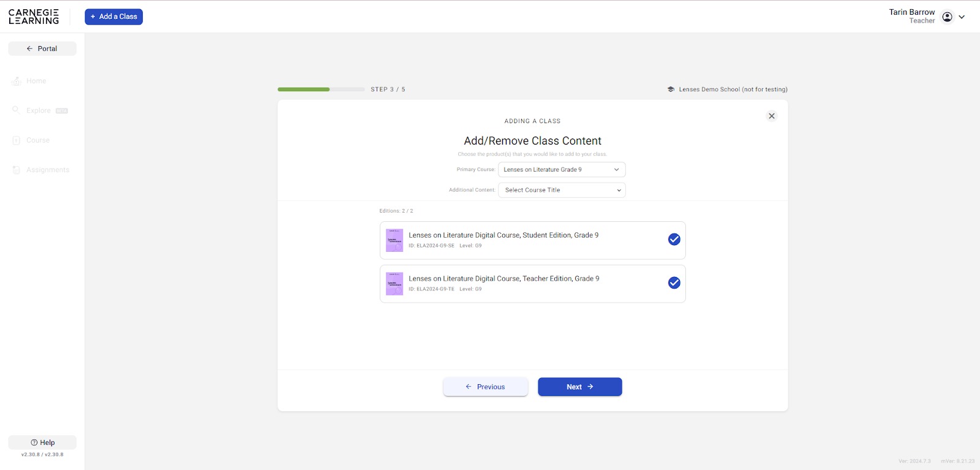Open the Help button
This screenshot has width=980, height=470.
click(42, 442)
